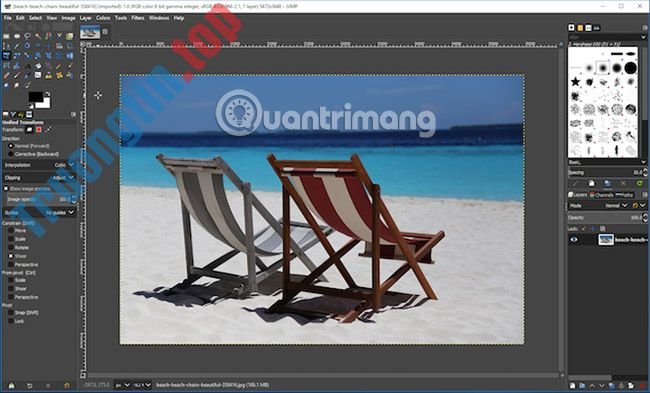Image resolution: width=650 pixels, height=393 pixels.
Task: Open the Guides No guides dropdown
Action: (39, 212)
